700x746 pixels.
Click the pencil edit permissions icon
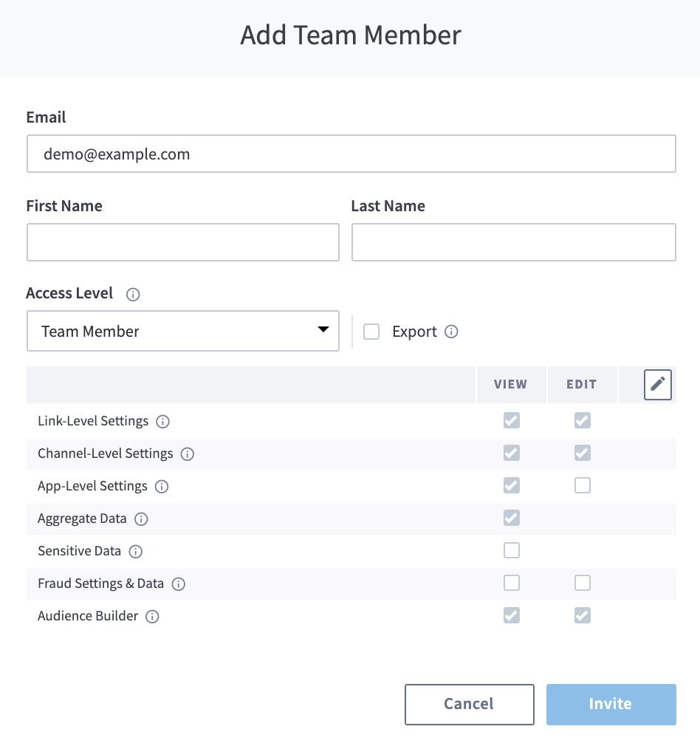pos(658,384)
